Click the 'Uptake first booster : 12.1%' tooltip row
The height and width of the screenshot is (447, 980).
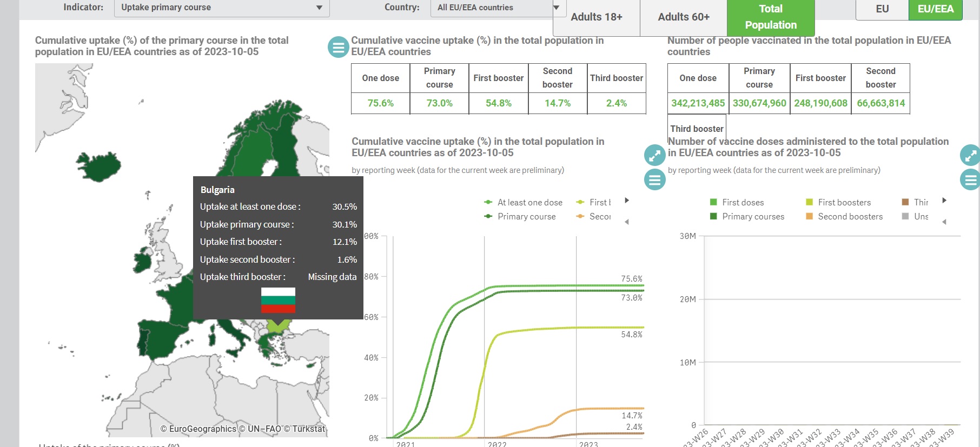(279, 242)
